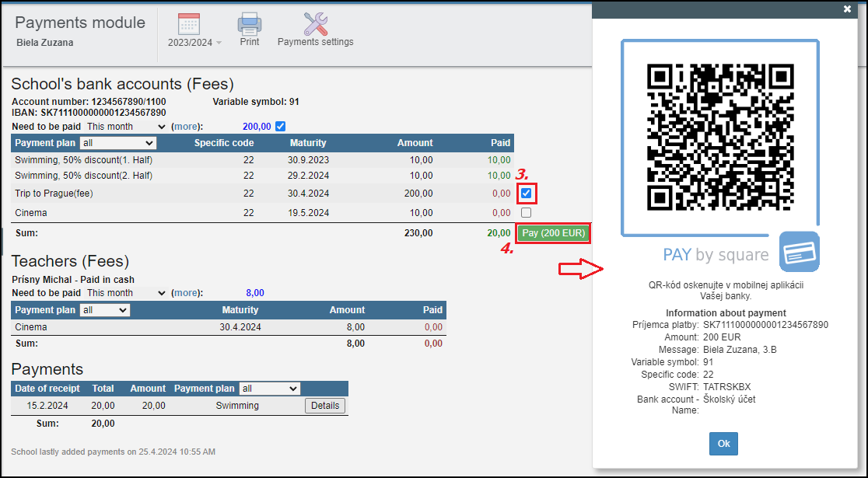Click the QR code image
This screenshot has width=868, height=478.
click(720, 138)
